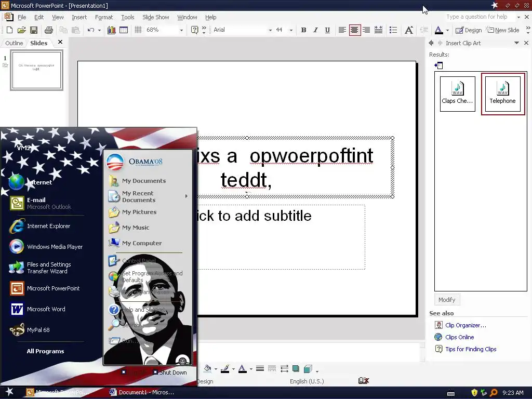Click the fill color bucket icon
532x399 pixels.
click(207, 369)
